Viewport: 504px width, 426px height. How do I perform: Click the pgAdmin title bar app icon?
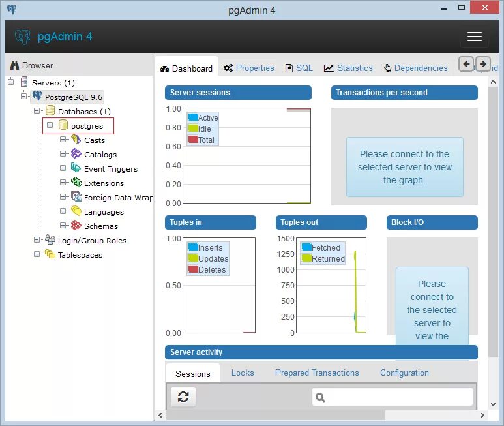point(12,10)
